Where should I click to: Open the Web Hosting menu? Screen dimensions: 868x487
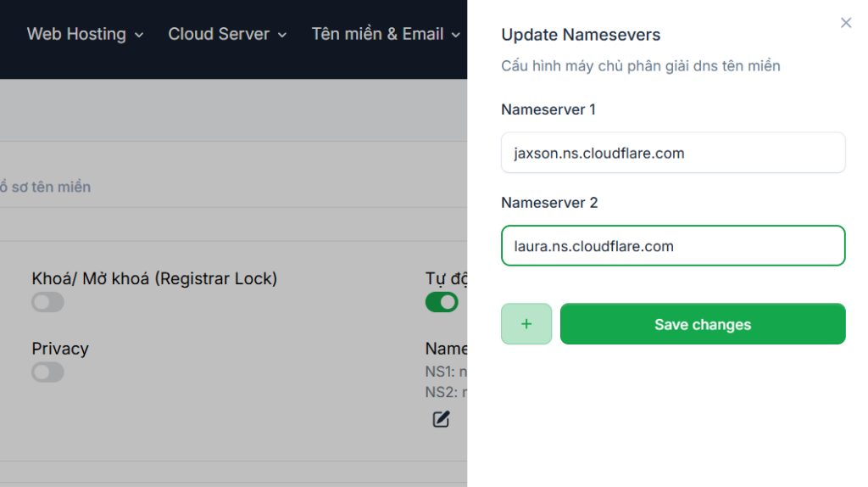[86, 34]
